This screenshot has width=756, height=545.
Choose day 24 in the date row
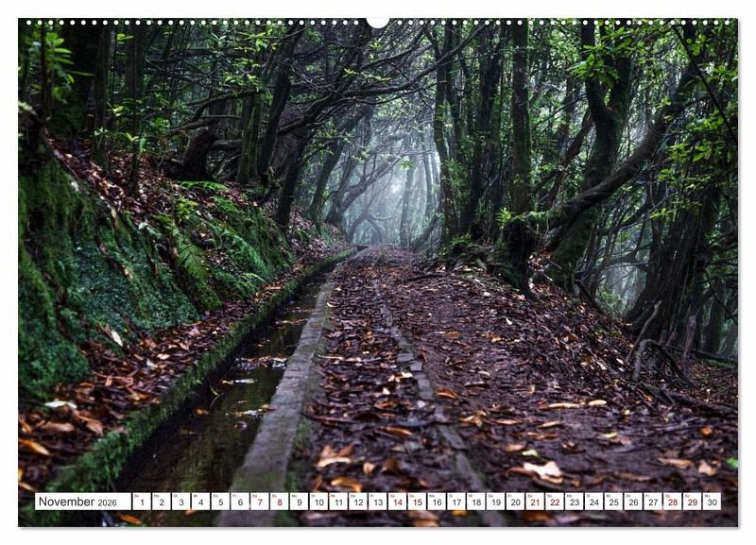tap(593, 502)
